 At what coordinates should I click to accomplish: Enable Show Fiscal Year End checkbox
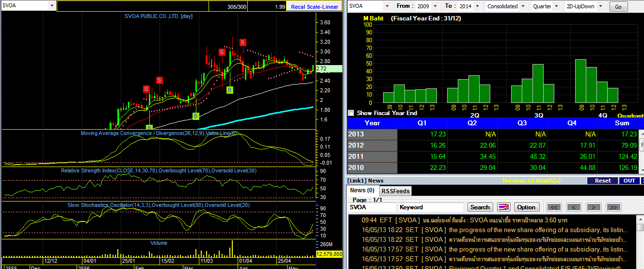[351, 113]
